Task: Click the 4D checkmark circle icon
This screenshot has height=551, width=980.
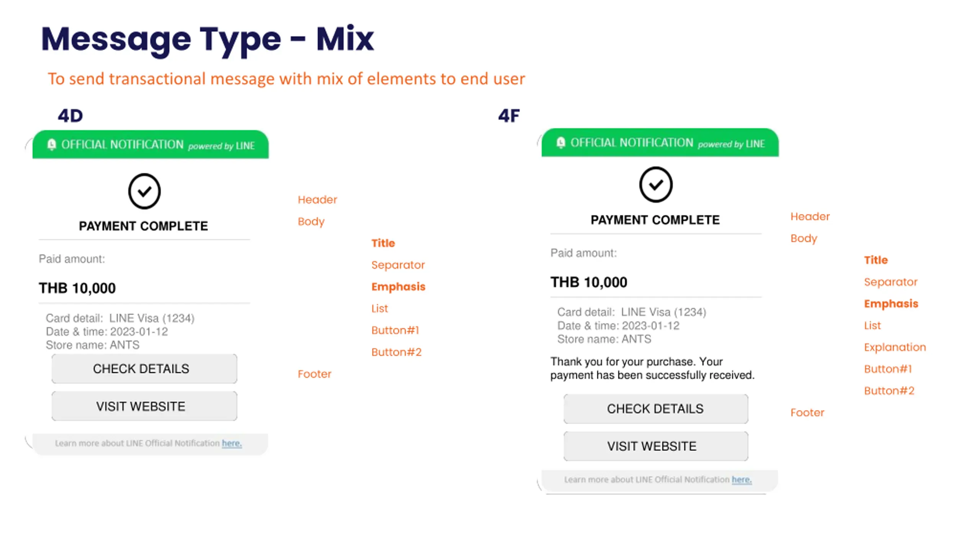Action: pyautogui.click(x=144, y=191)
